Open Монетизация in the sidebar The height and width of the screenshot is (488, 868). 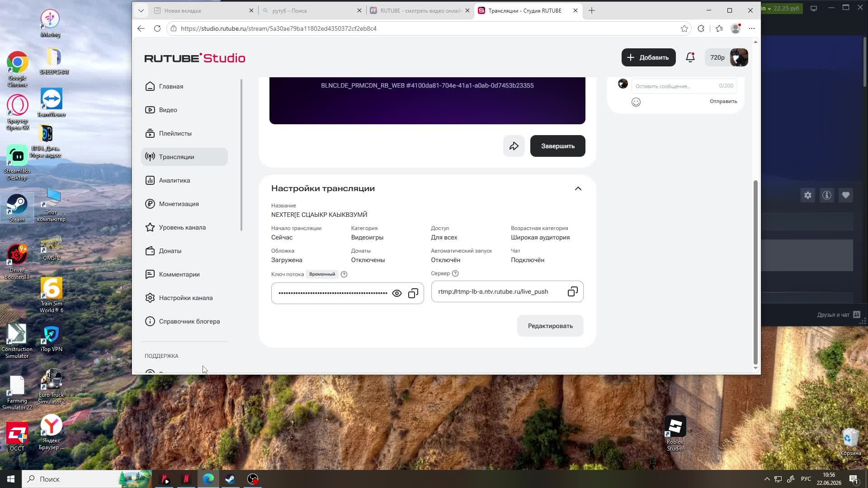pyautogui.click(x=184, y=204)
